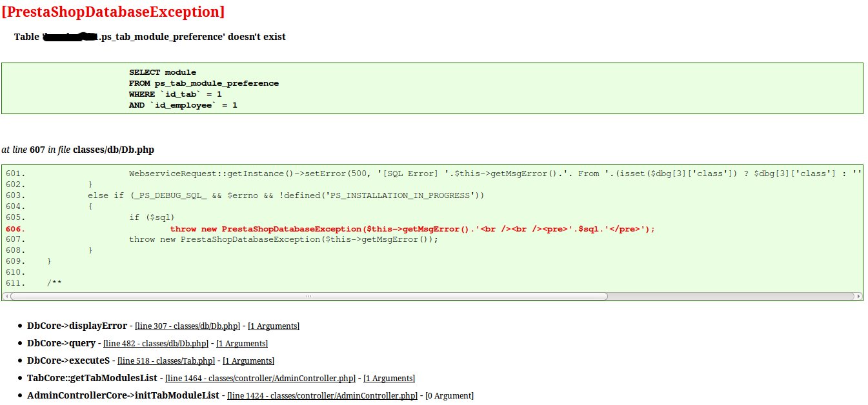868x405 pixels.
Task: Click 'DbCore->executeS' stack entry name
Action: click(68, 361)
